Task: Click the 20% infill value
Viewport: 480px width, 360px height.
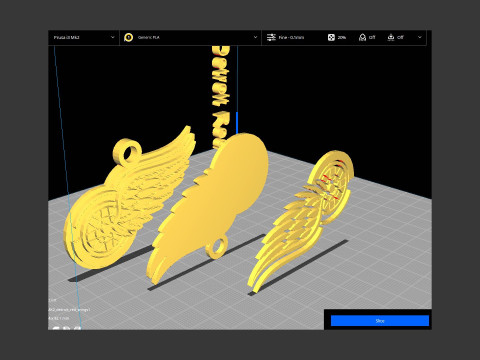Action: point(342,38)
